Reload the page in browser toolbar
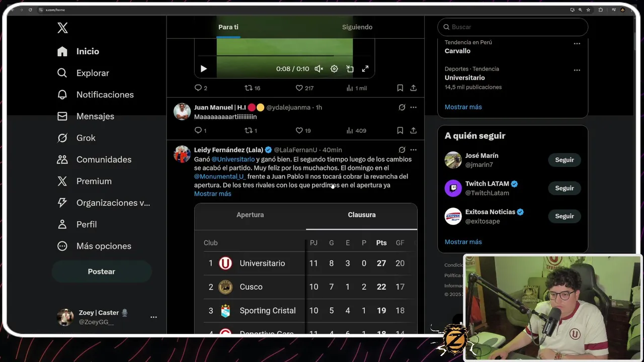The image size is (644, 362). point(30,10)
